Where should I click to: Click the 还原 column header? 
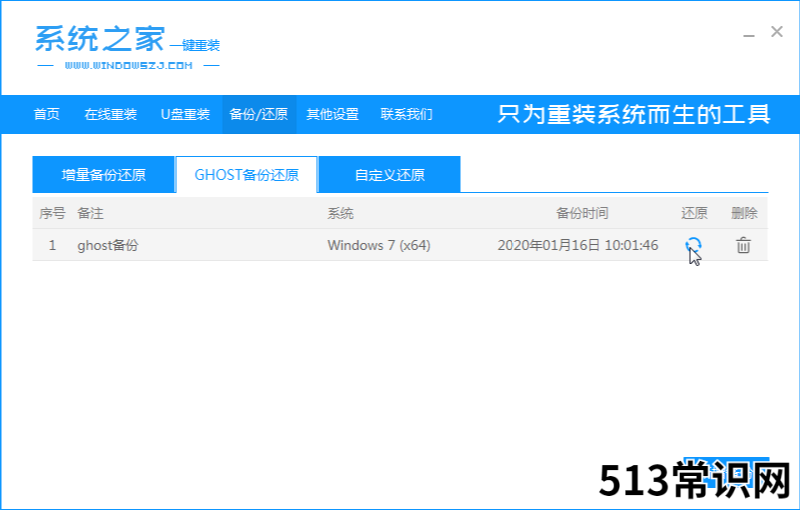[694, 213]
